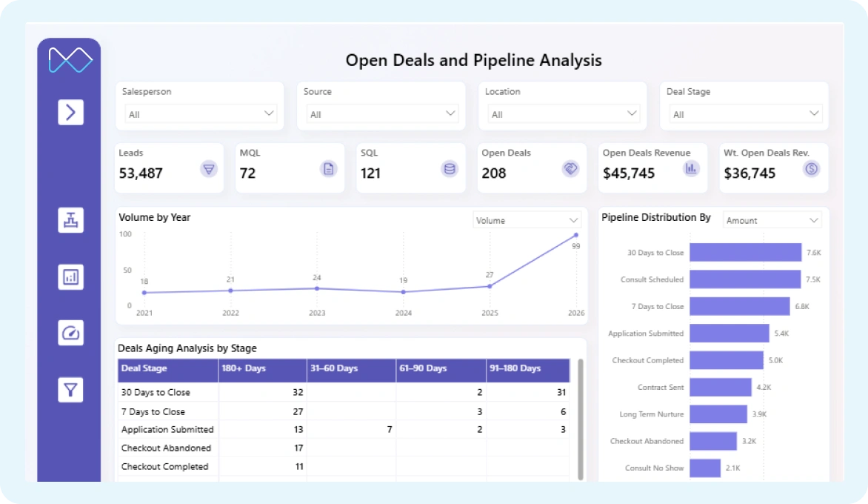The height and width of the screenshot is (504, 868).
Task: Click the Checkout Completed bar in chart
Action: [727, 360]
